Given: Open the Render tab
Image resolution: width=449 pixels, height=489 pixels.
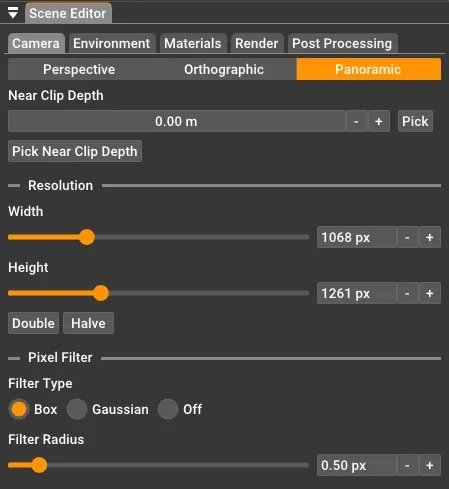Looking at the screenshot, I should pos(257,43).
